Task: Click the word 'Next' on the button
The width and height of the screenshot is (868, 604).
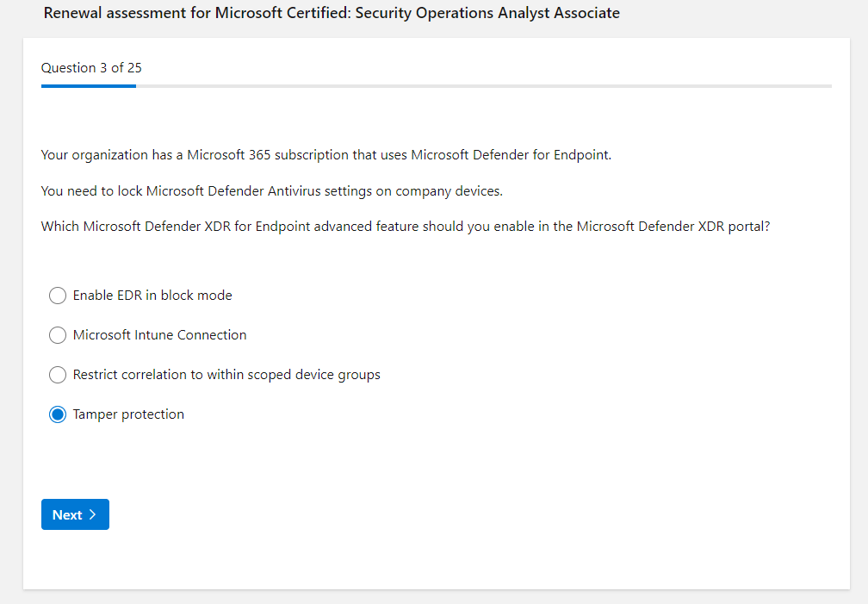Action: click(x=67, y=514)
